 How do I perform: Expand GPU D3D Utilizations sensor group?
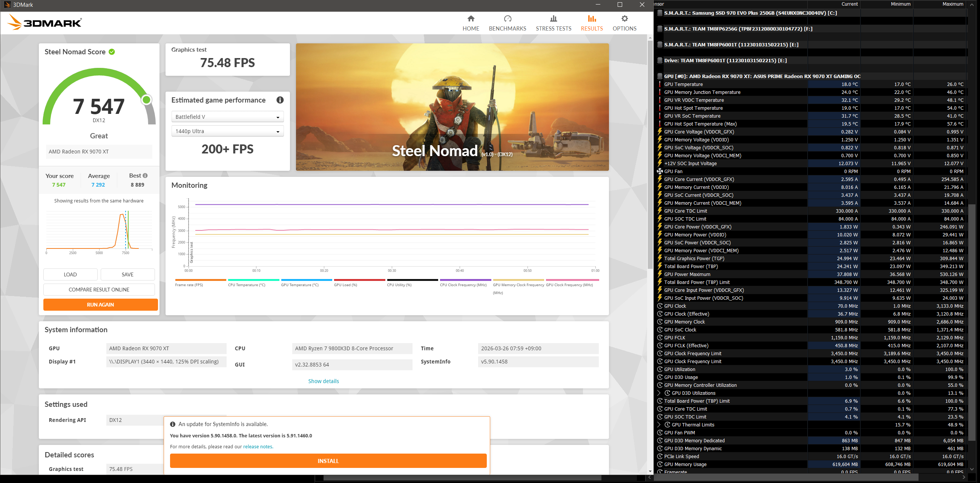click(x=659, y=393)
